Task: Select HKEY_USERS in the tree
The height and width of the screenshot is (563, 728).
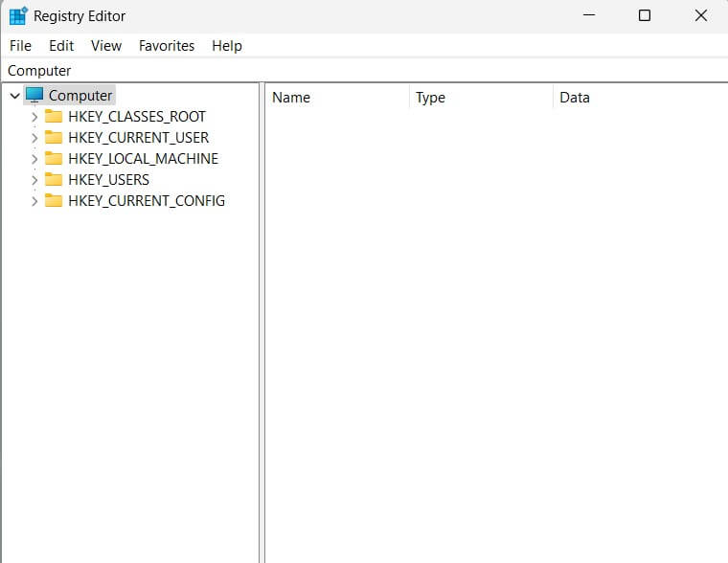Action: pyautogui.click(x=108, y=180)
